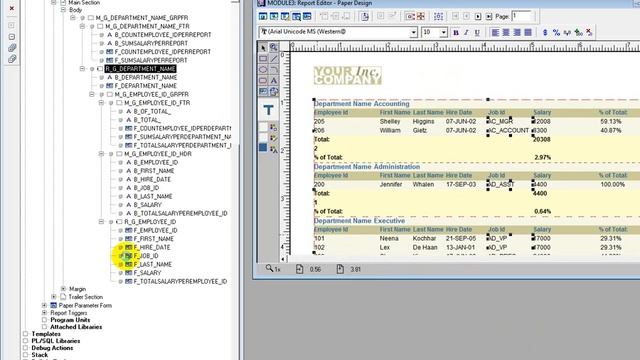Switch to Data Model view icon

pos(263,16)
